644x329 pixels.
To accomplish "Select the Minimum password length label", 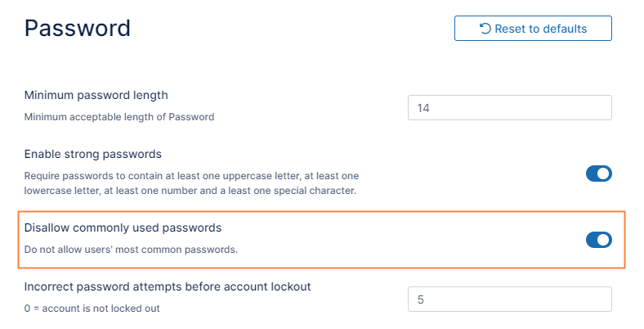I will point(96,96).
